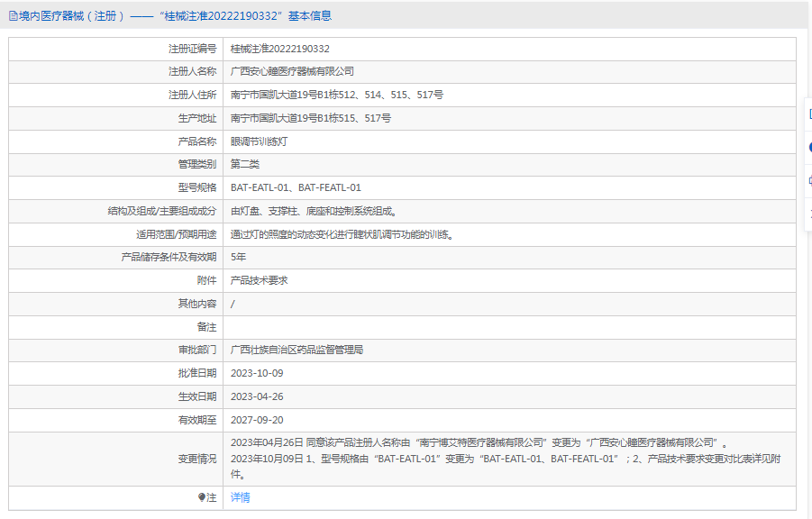812x519 pixels.
Task: Click the 注册证编号 row label
Action: (192, 49)
